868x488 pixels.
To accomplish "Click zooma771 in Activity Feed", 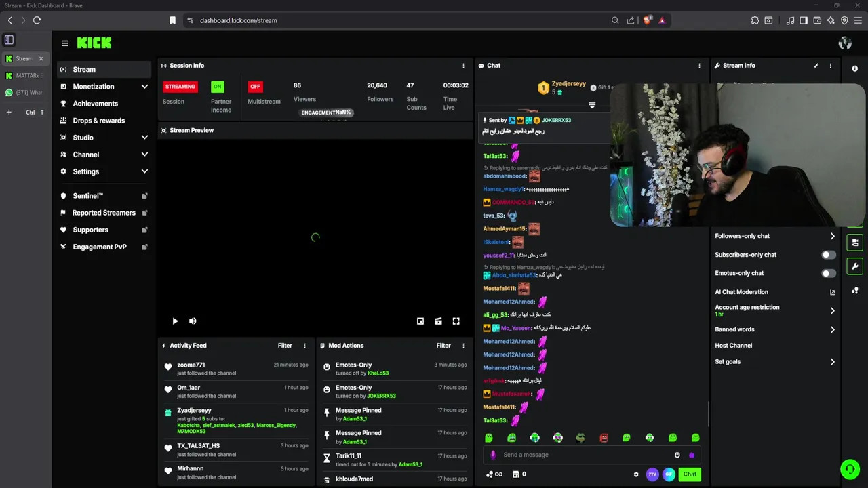I will [x=191, y=365].
